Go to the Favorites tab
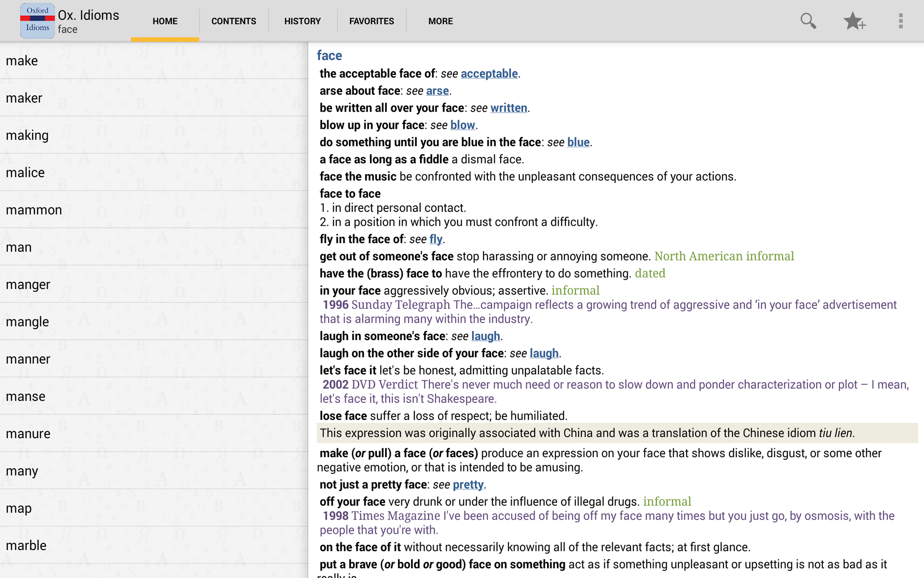The width and height of the screenshot is (924, 578). 372,21
